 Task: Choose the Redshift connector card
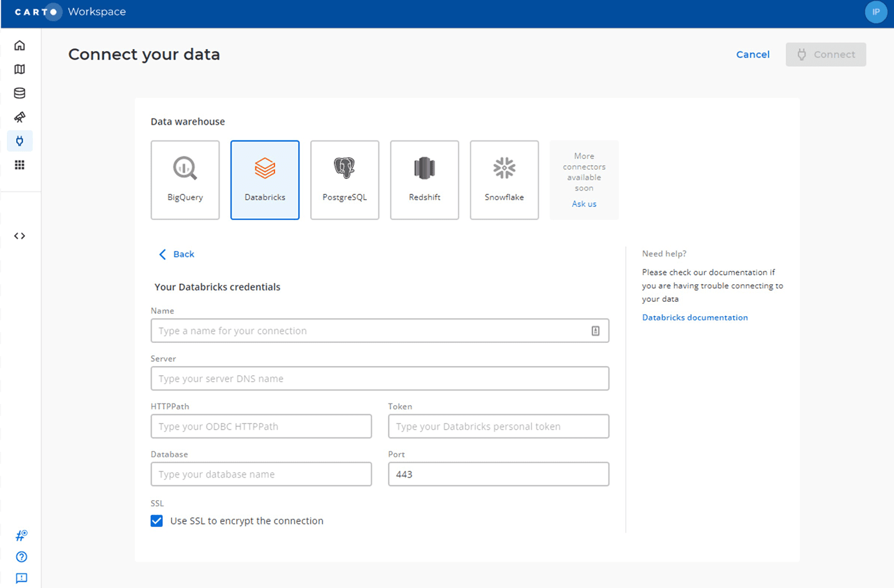(x=424, y=180)
